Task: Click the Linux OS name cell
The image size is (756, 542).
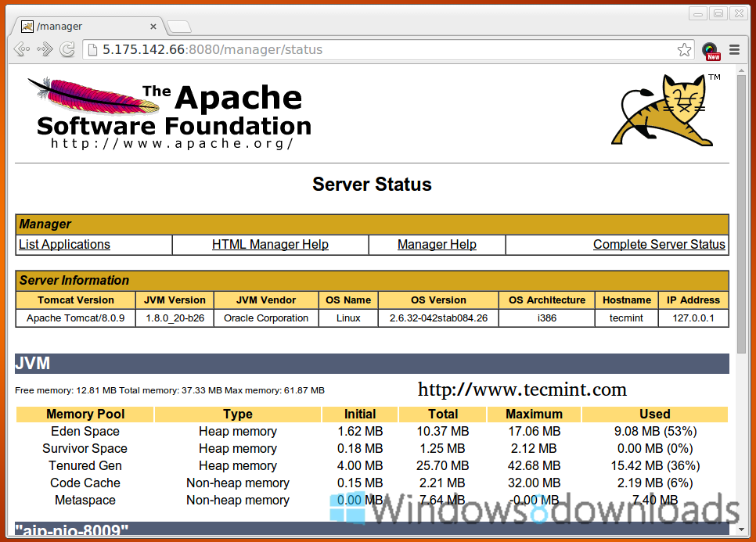Action: pos(348,318)
